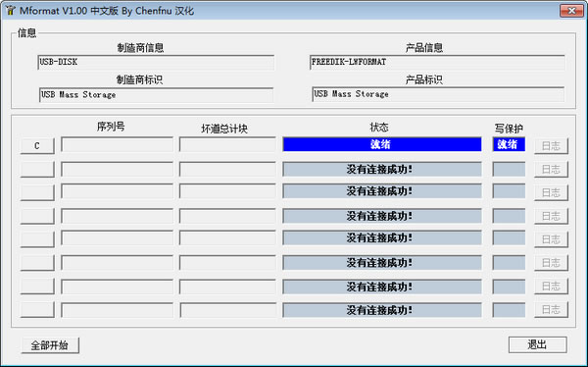The width and height of the screenshot is (588, 367).
Task: Click the 写保护 column header
Action: [x=509, y=129]
